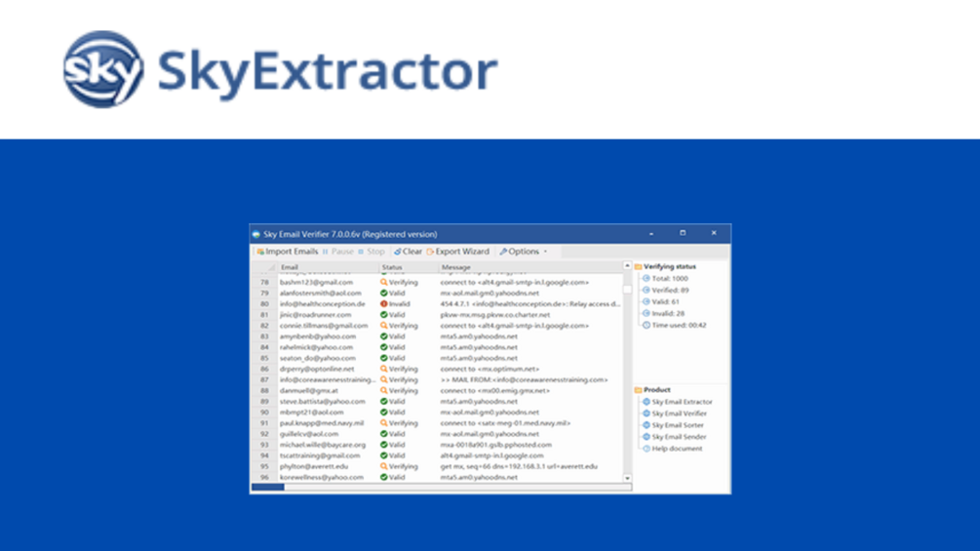Open the Options menu

point(520,252)
